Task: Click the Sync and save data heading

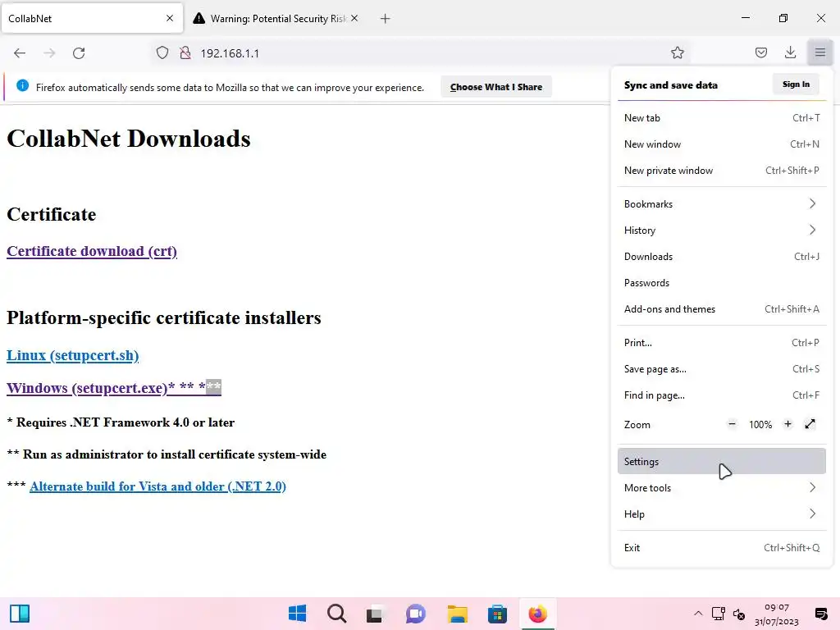Action: (671, 85)
